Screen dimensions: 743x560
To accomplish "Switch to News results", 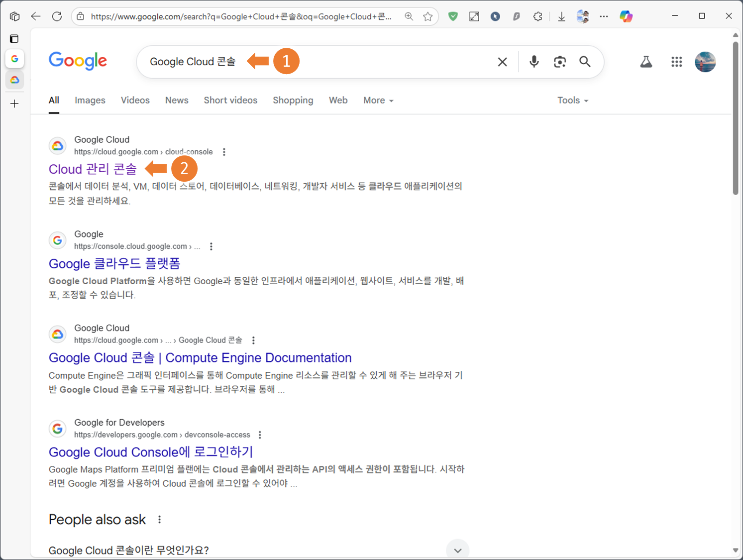I will (177, 100).
